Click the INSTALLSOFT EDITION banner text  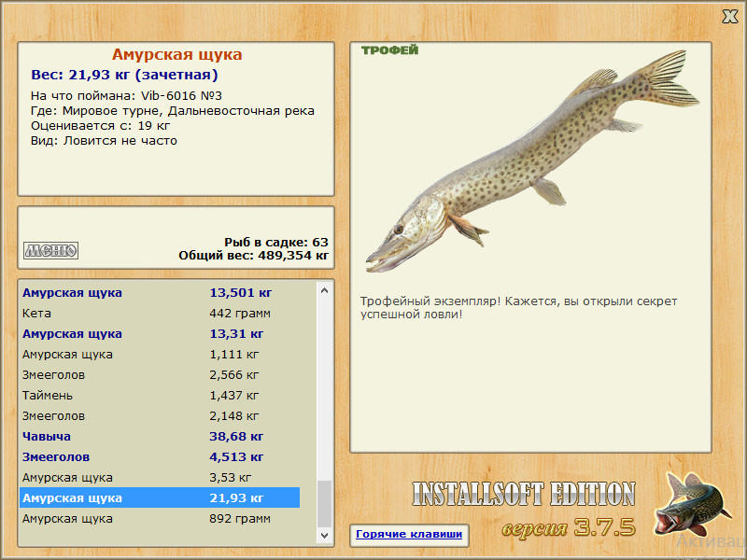524,494
